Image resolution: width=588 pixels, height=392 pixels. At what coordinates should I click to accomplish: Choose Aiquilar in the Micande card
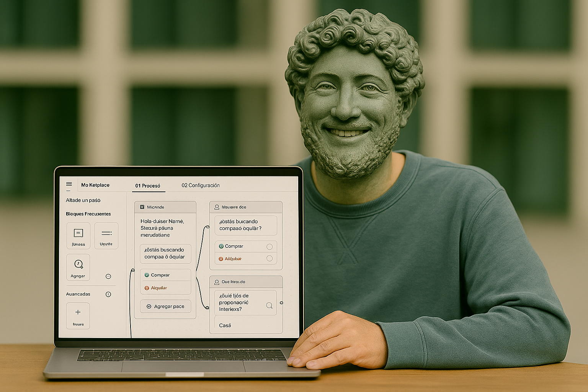click(165, 288)
